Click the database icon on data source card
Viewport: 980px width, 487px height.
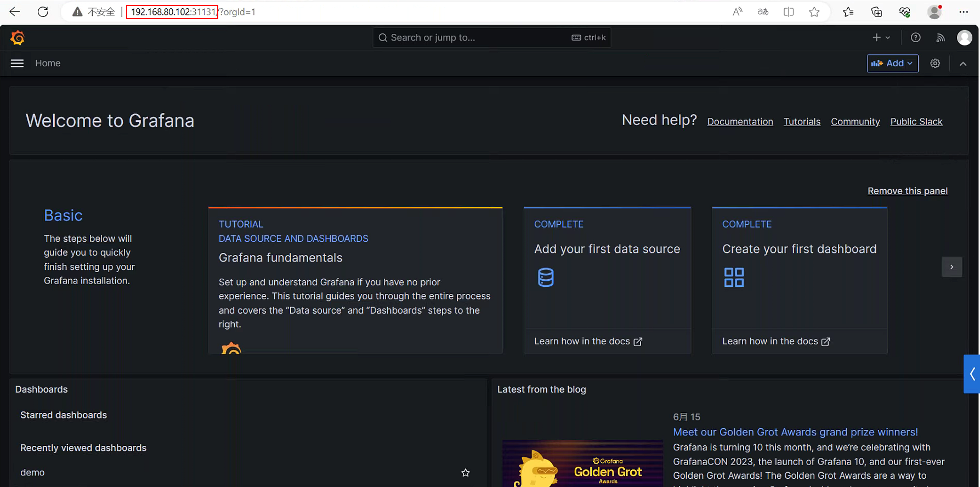[x=546, y=278]
